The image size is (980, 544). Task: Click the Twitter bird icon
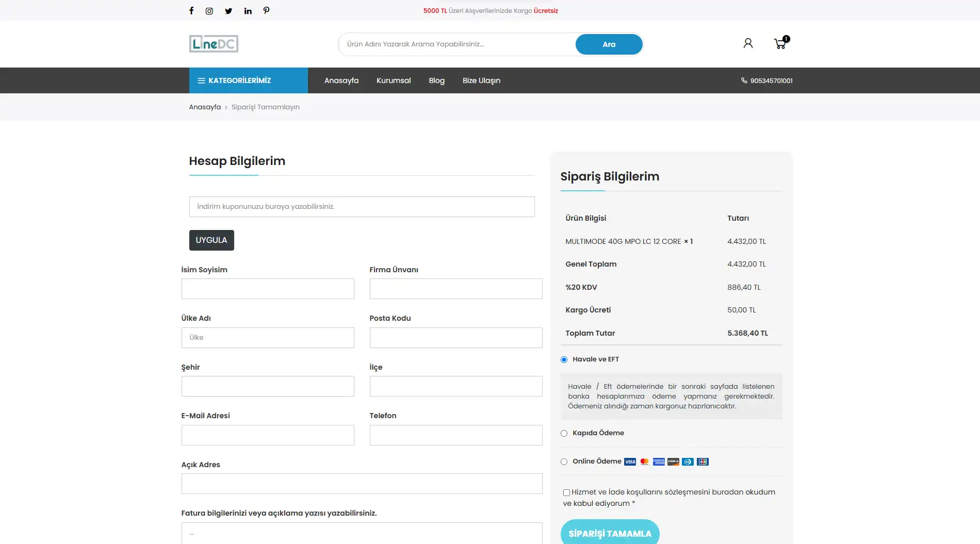[228, 11]
